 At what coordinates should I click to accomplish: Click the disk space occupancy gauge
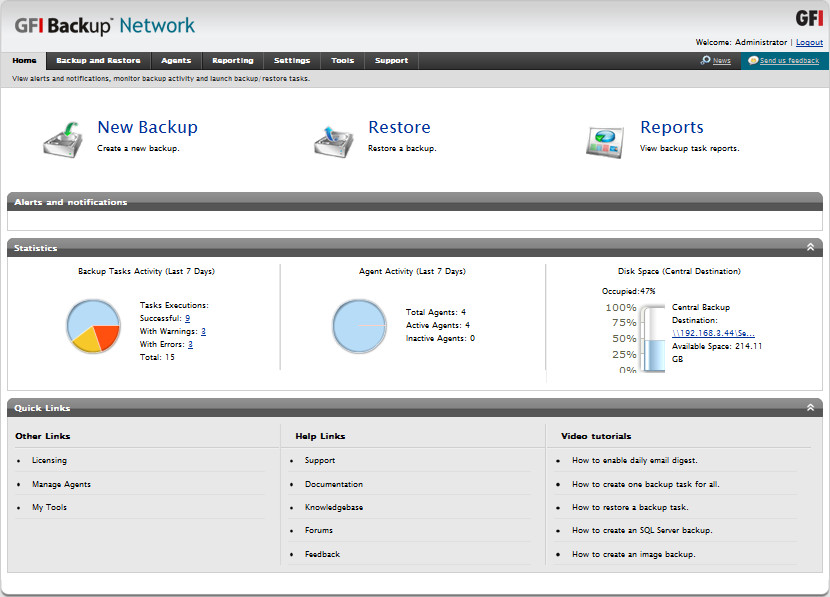pyautogui.click(x=653, y=339)
